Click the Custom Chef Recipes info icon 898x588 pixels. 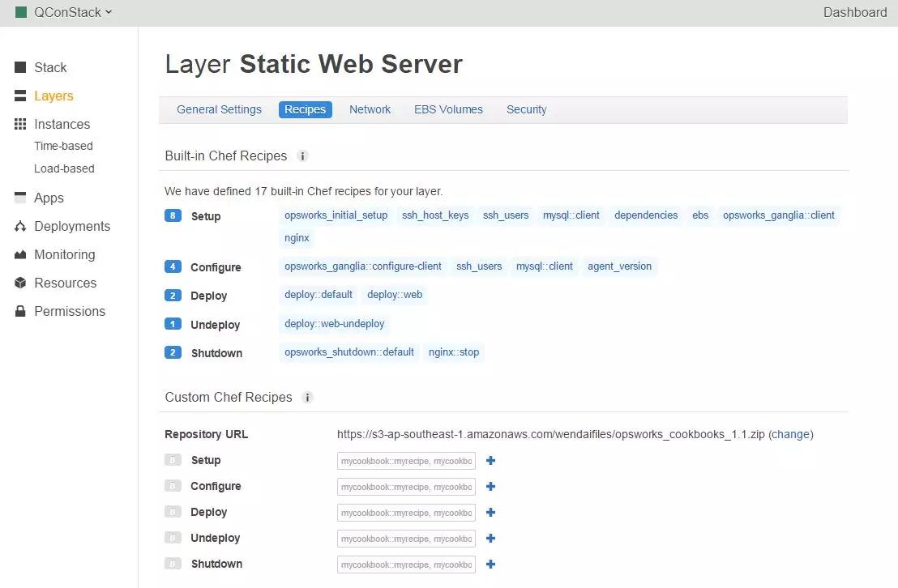point(307,398)
